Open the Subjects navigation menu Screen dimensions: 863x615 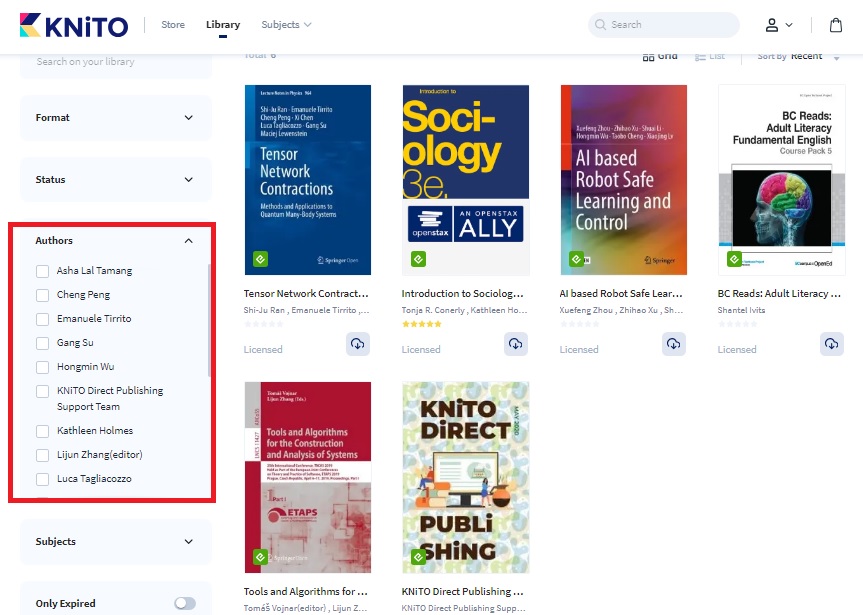tap(286, 25)
